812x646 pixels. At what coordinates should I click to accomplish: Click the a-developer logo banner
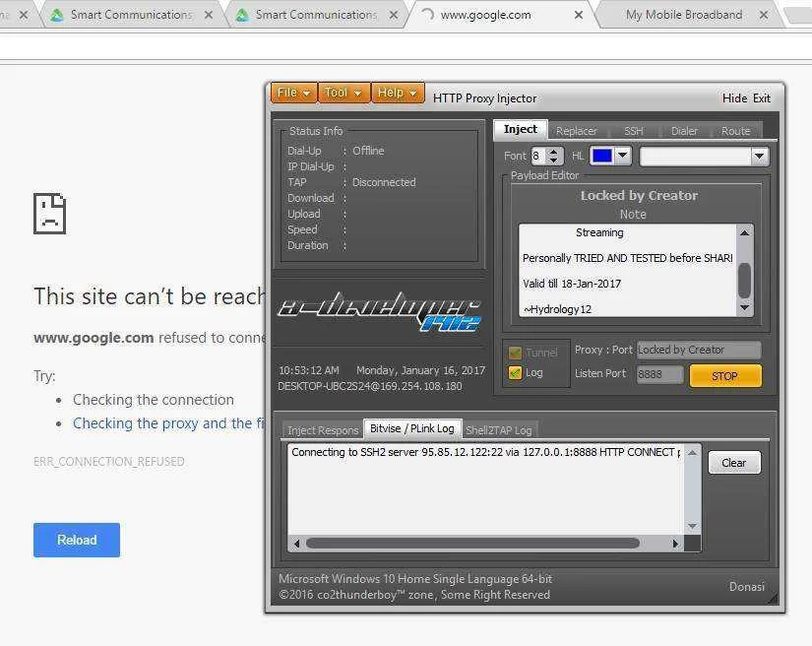tap(380, 311)
